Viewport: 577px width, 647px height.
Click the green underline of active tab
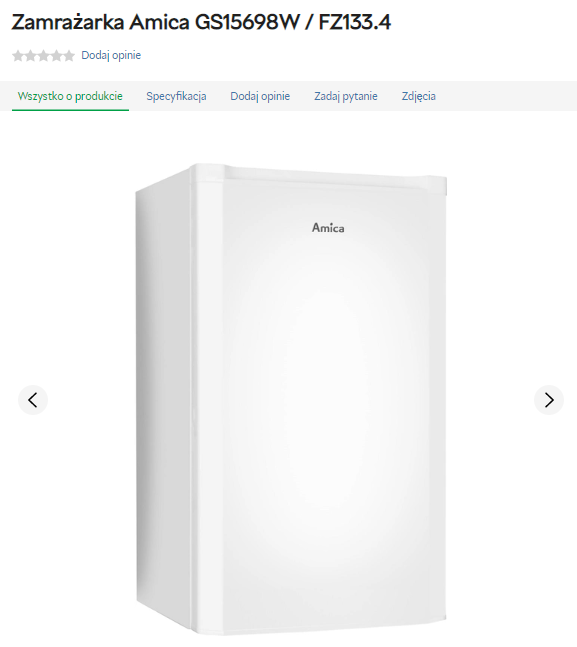pyautogui.click(x=70, y=110)
